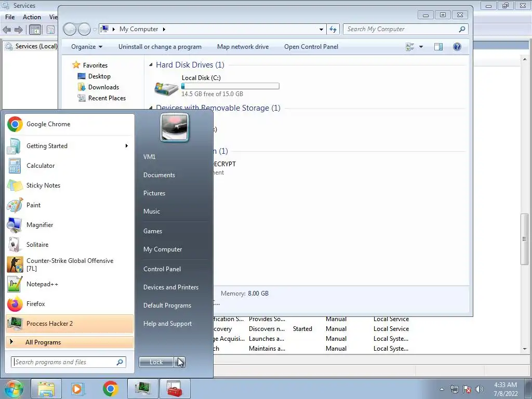
Task: Open Sticky Notes from Start menu
Action: [70, 185]
